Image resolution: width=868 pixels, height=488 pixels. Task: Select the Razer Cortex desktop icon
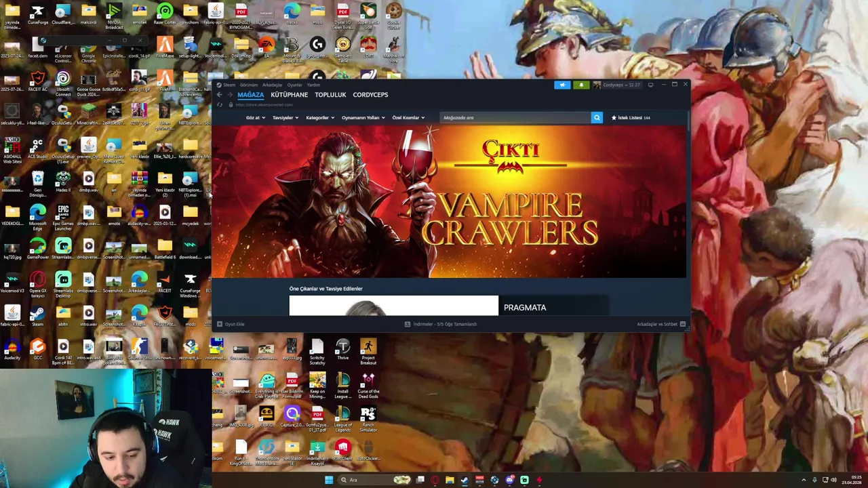tap(165, 15)
